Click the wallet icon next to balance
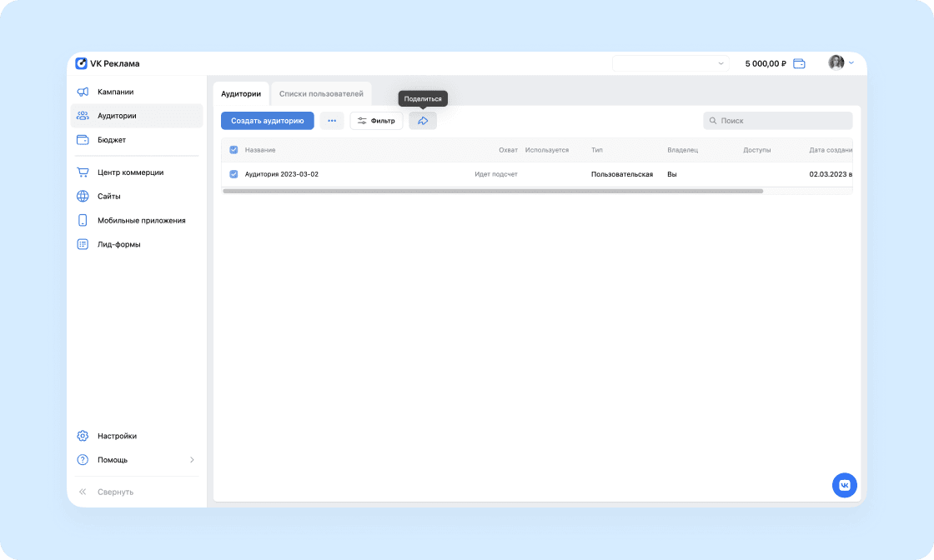This screenshot has height=560, width=934. (800, 63)
